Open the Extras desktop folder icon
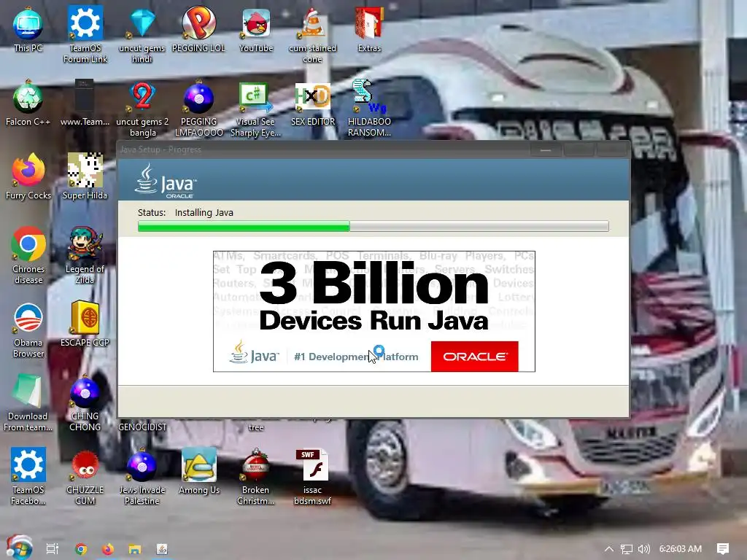This screenshot has width=747, height=560. tap(369, 29)
